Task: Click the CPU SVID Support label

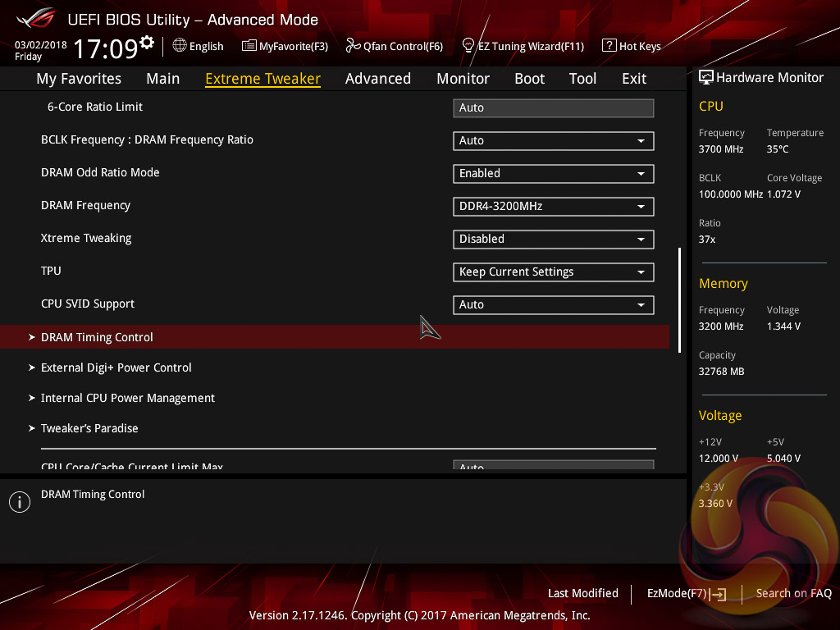Action: 88,304
